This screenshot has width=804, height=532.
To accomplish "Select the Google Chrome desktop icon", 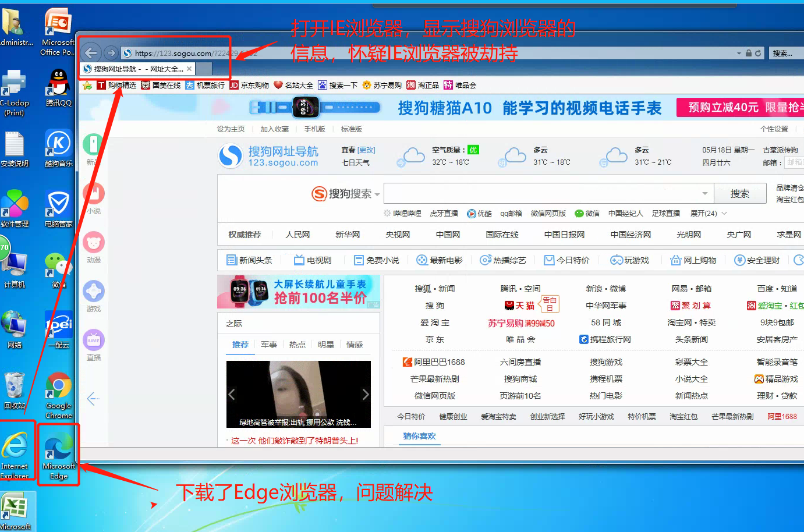I will coord(59,396).
